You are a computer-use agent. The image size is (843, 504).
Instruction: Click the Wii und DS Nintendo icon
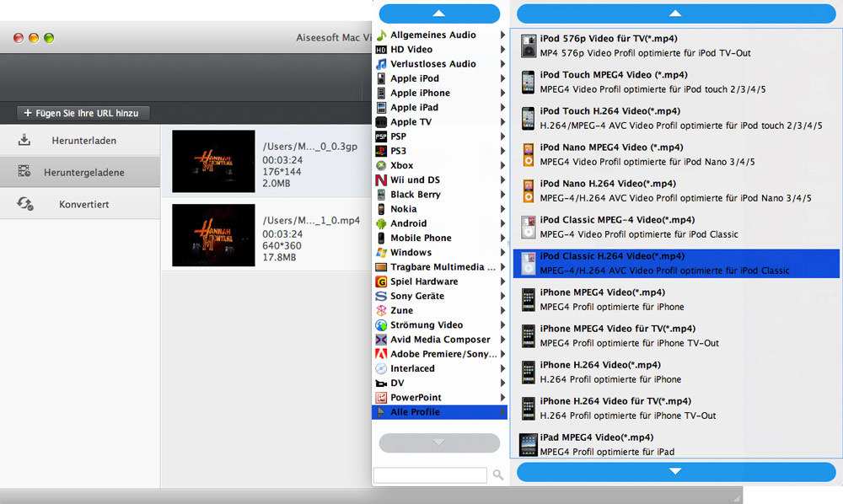coord(381,180)
